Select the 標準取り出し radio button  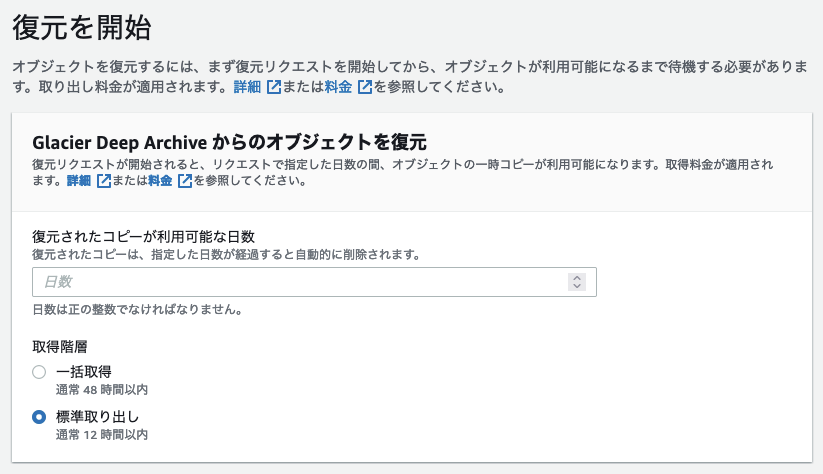(39, 417)
